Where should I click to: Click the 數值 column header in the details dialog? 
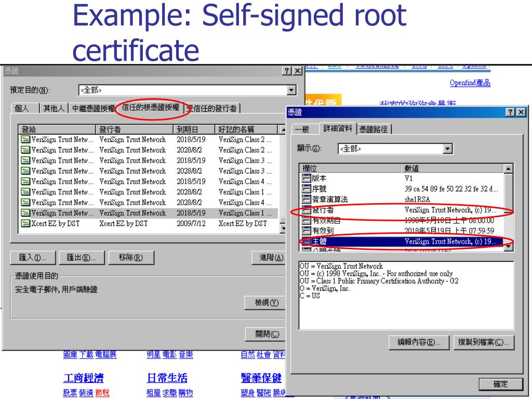click(453, 168)
